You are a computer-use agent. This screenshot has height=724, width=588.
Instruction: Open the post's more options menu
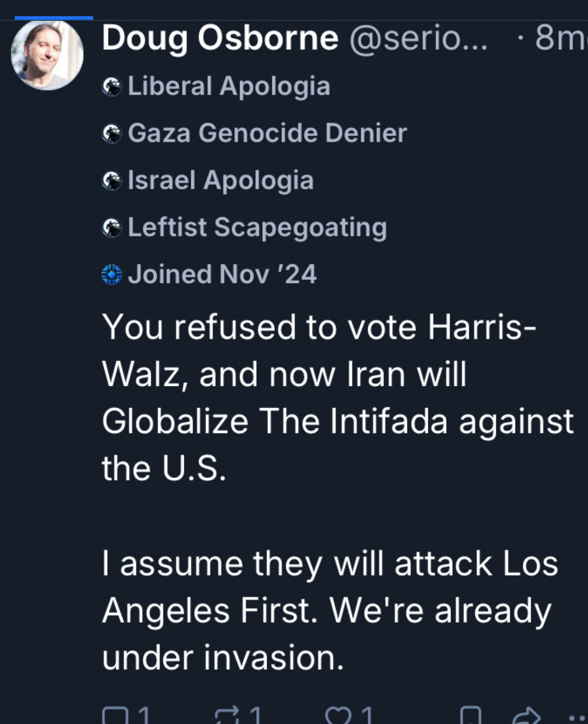(577, 717)
